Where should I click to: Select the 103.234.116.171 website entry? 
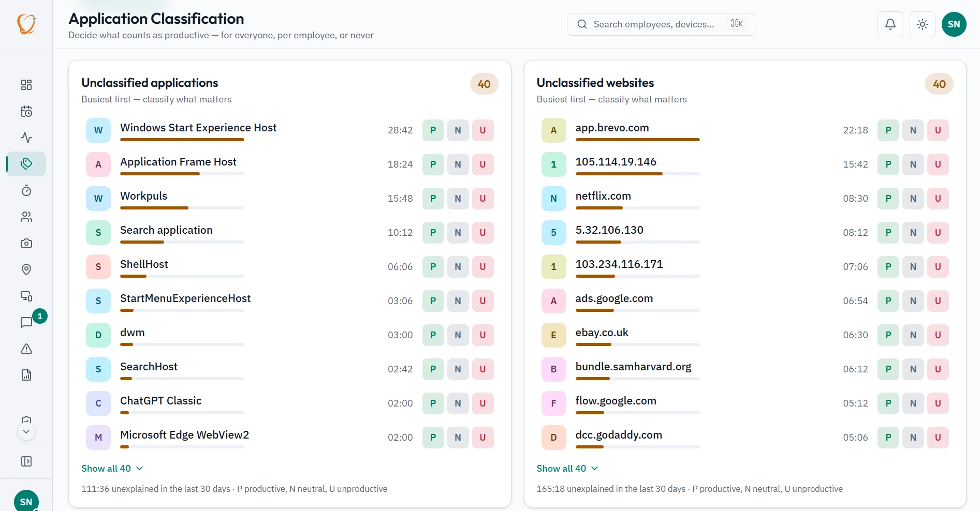tap(619, 264)
